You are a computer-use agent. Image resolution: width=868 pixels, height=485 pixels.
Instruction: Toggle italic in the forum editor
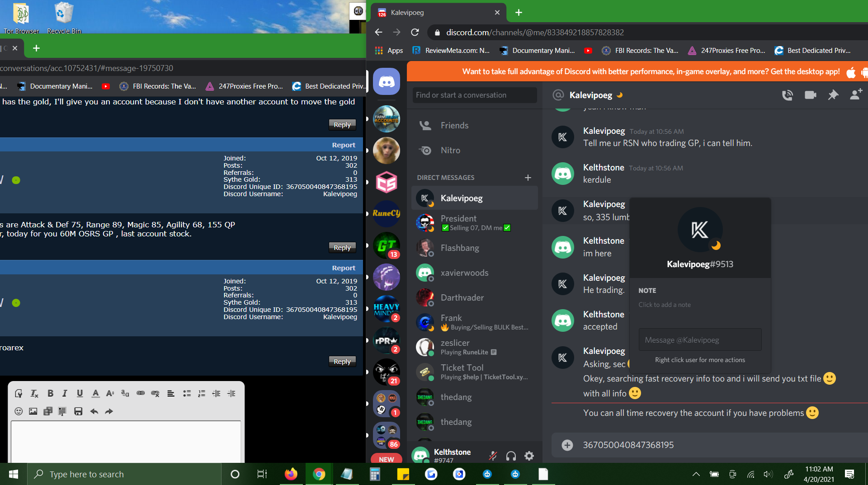(x=65, y=394)
